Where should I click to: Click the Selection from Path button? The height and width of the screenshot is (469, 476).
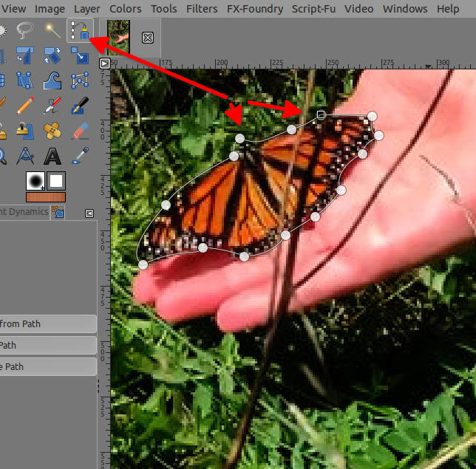48,323
